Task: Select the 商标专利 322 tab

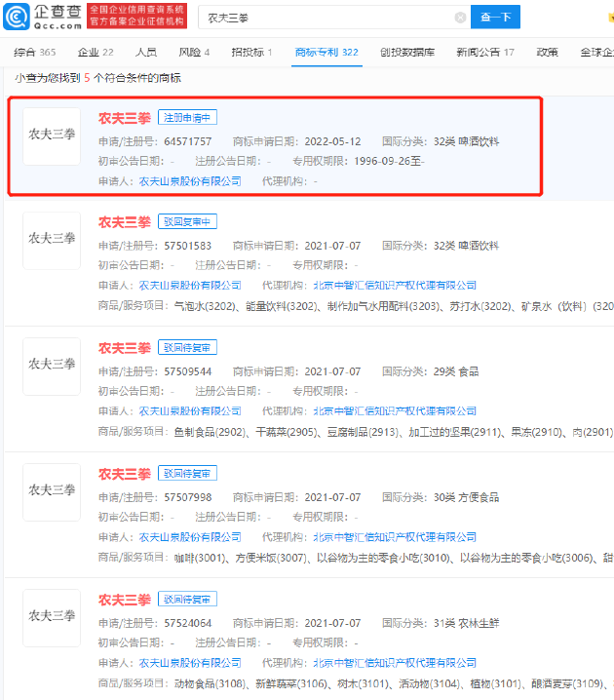Action: 326,53
